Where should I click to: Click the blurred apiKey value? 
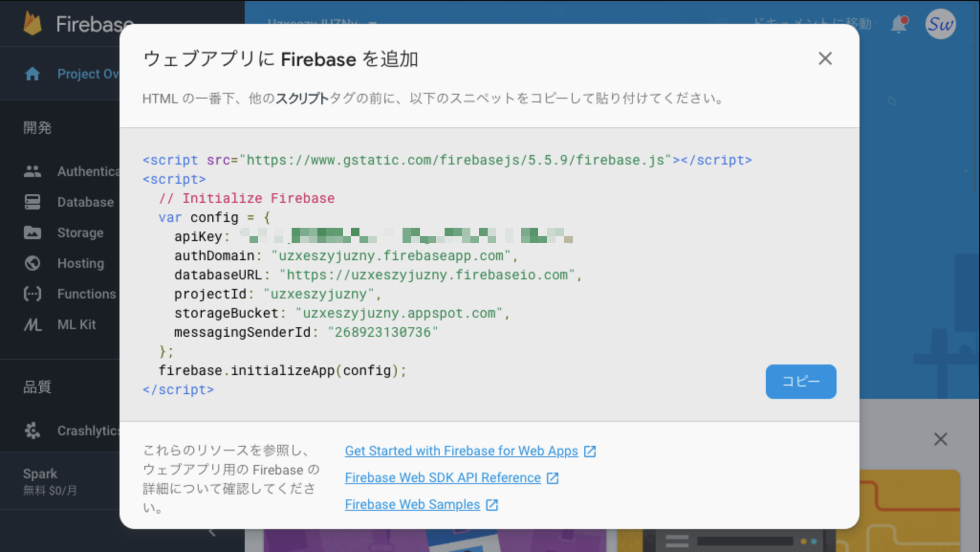406,236
